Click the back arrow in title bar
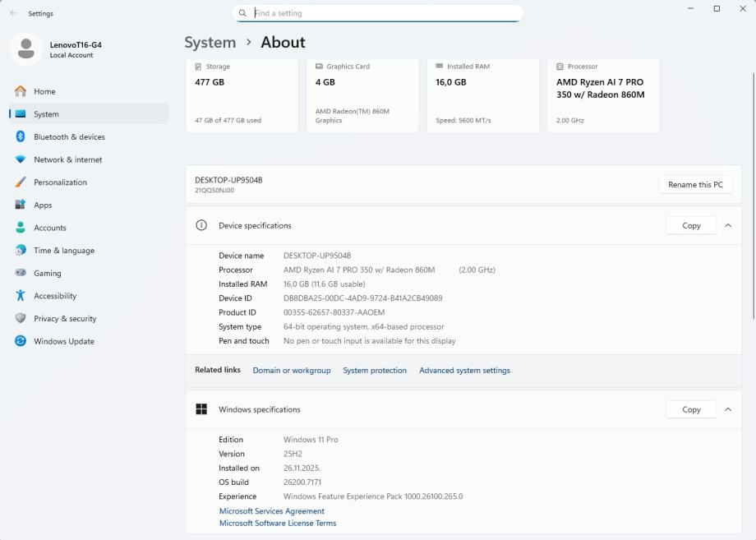 [13, 13]
